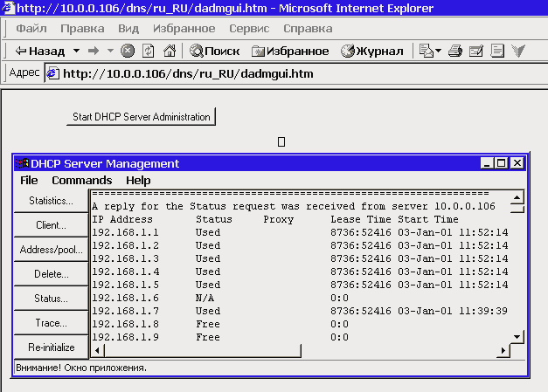Click the Forward arrow button

point(94,51)
